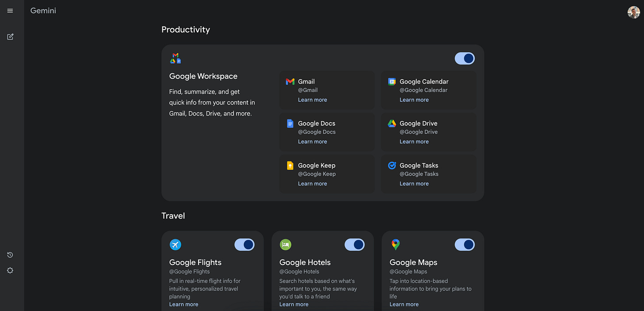Select the @Google Calendar handle text
644x311 pixels.
coord(424,90)
